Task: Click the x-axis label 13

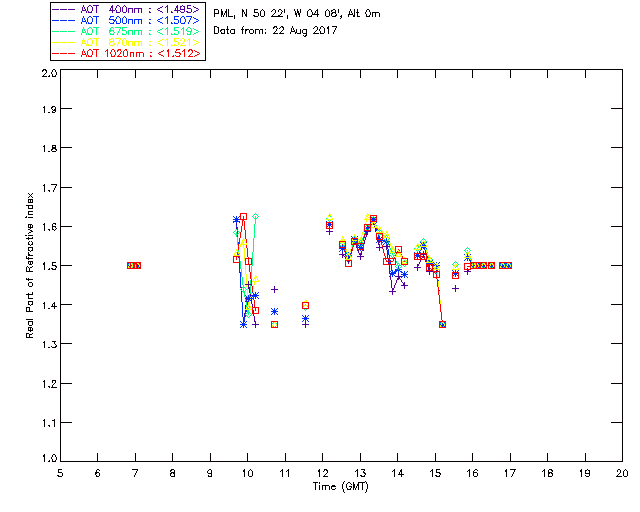Action: (x=360, y=473)
